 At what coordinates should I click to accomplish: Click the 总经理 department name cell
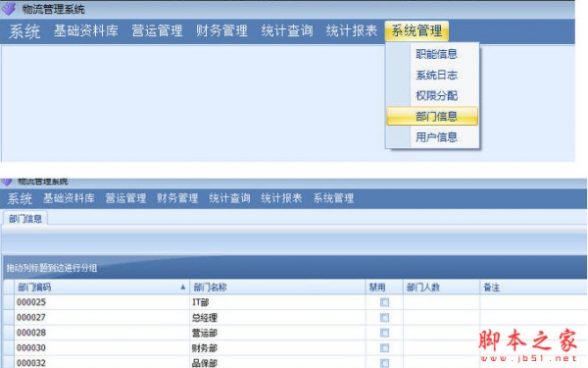point(277,317)
